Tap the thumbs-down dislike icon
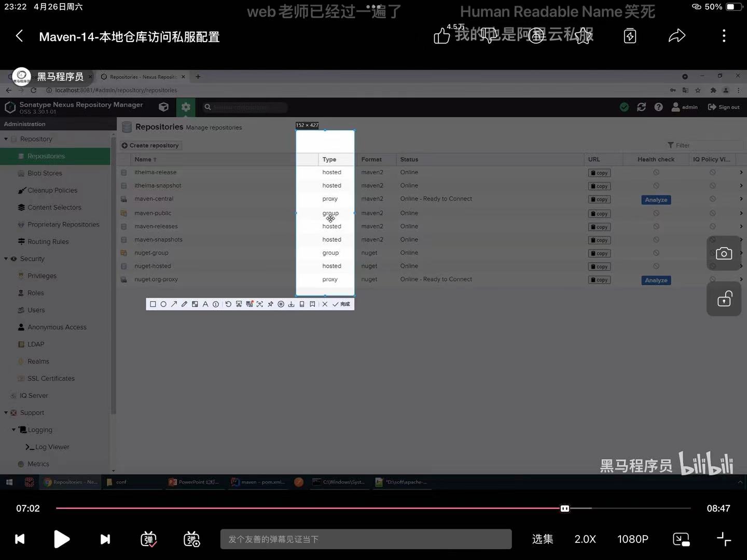This screenshot has height=560, width=747. pos(489,36)
